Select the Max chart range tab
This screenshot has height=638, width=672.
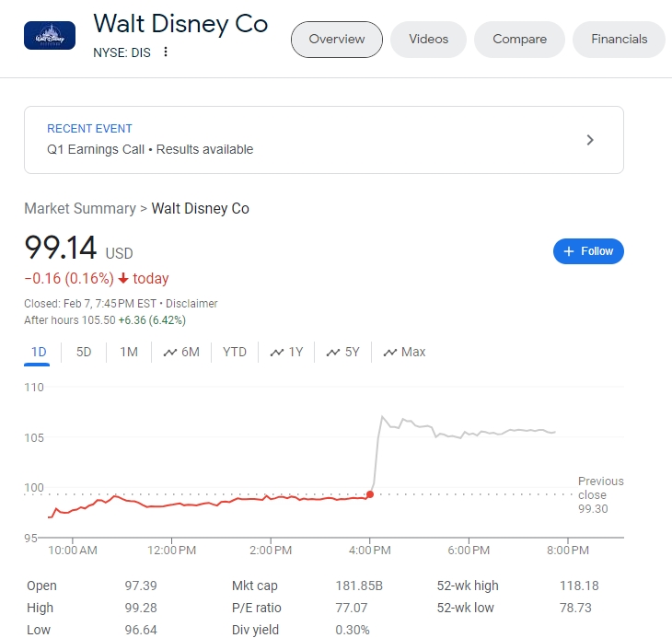[x=404, y=352]
